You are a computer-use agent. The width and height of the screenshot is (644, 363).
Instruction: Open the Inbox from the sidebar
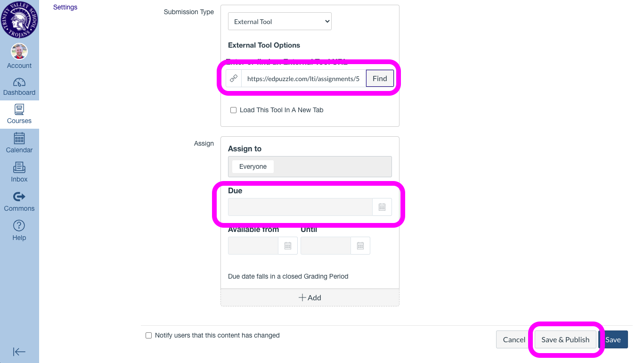19,172
